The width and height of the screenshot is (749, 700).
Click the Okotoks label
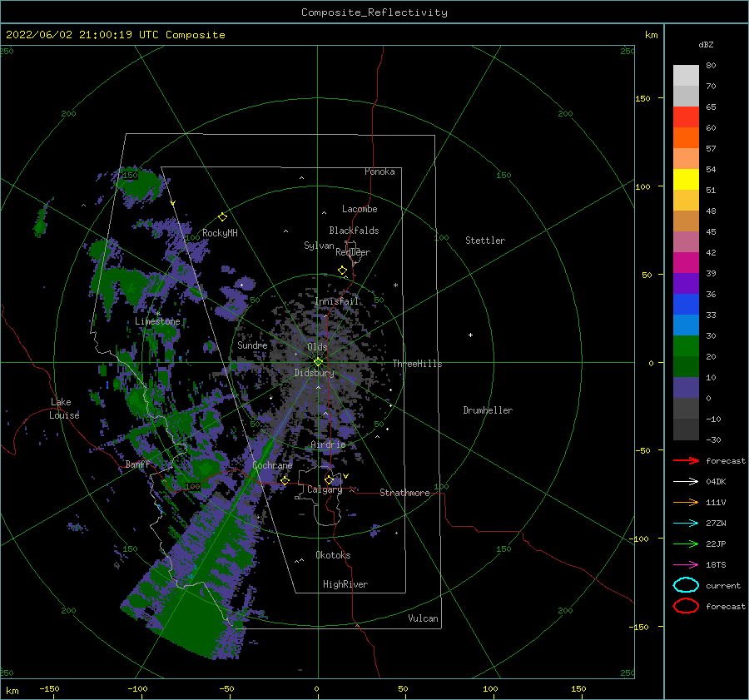pos(333,555)
